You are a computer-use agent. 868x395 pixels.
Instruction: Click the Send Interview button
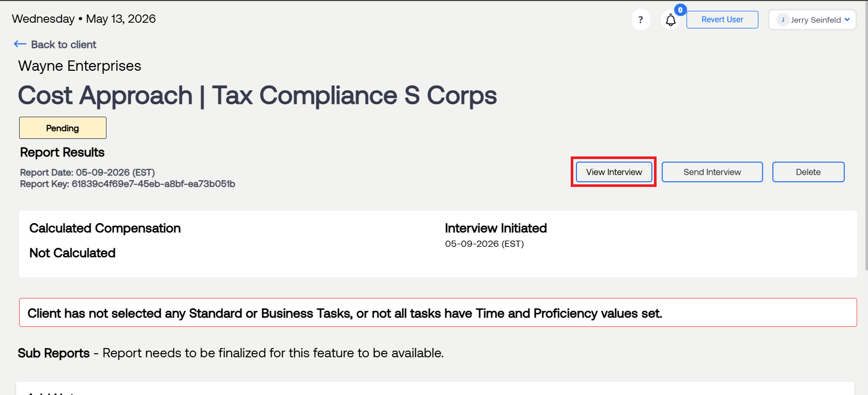[x=712, y=172]
